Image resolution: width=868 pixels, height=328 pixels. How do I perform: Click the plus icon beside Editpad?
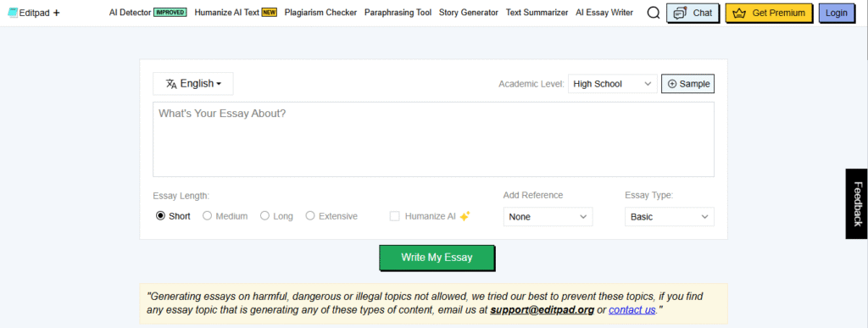click(57, 12)
